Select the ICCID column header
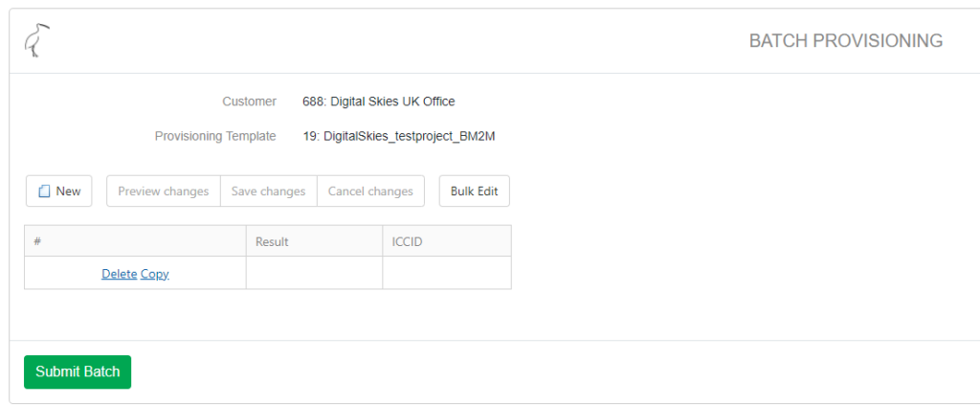980x405 pixels. click(446, 241)
